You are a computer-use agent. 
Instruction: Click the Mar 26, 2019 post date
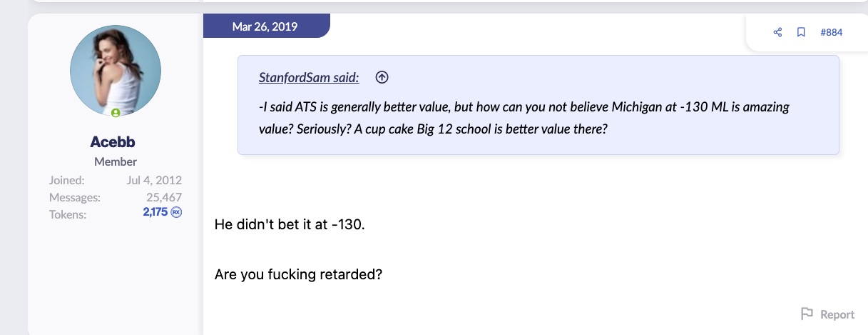(x=265, y=26)
